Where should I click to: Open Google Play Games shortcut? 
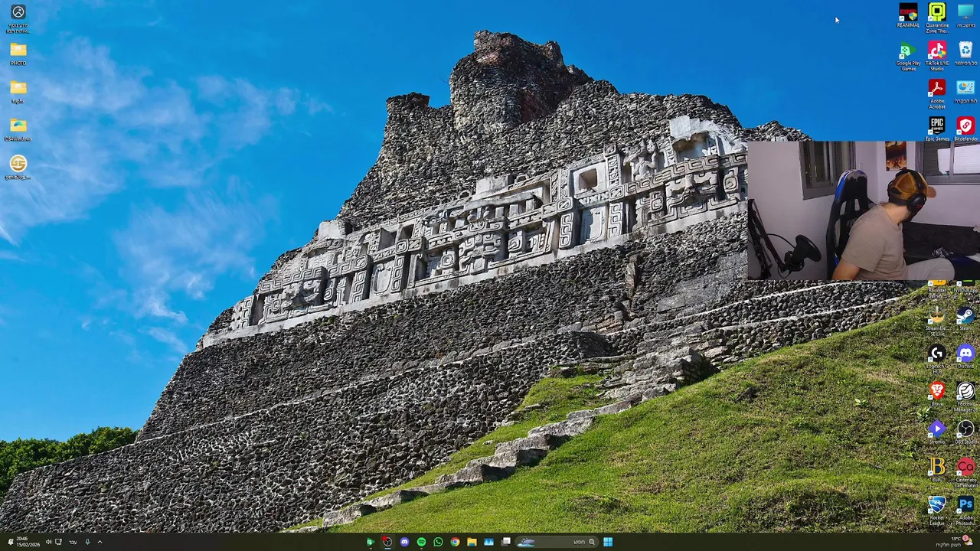click(x=908, y=56)
